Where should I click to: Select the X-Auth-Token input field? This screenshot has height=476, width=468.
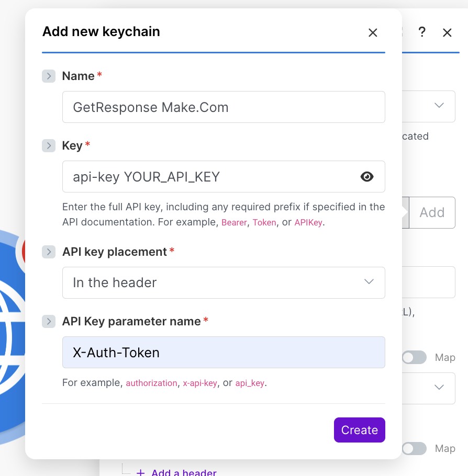tap(224, 352)
